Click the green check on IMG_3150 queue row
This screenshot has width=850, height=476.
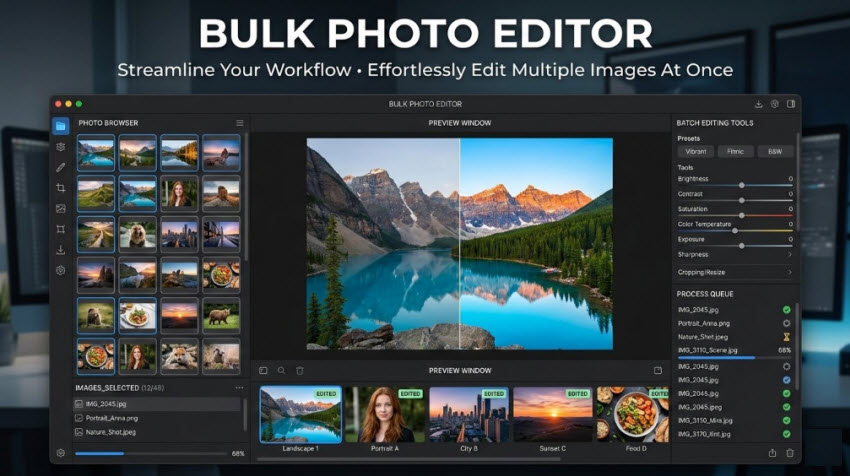[x=787, y=420]
